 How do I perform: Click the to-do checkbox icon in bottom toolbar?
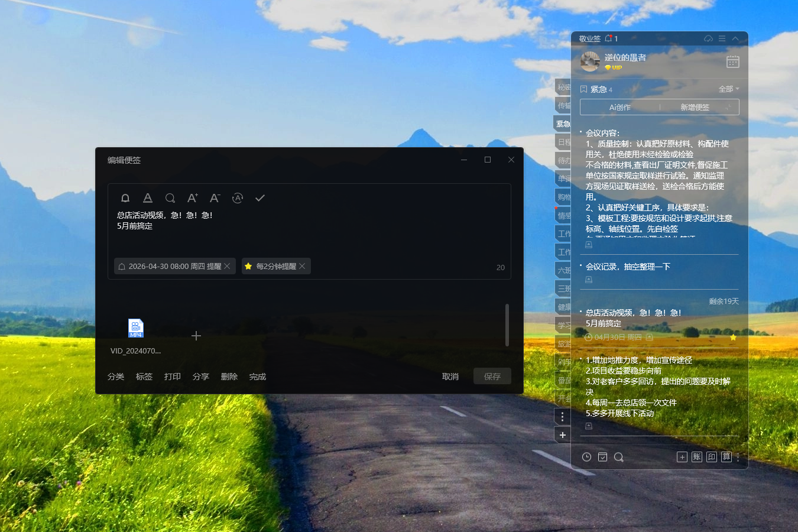click(x=602, y=456)
